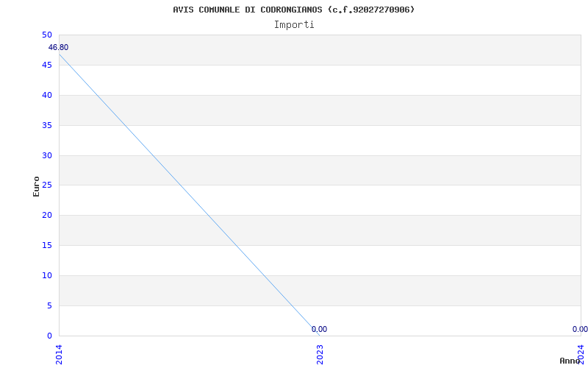Click the y-axis value 15
This screenshot has width=588, height=368.
pos(47,245)
